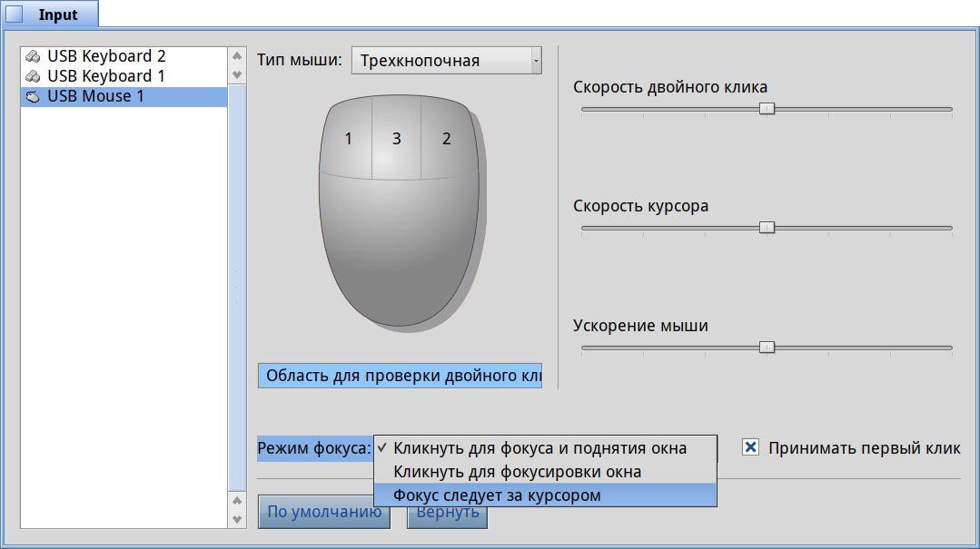Click the Скорость курсора slider handle
This screenshot has height=549, width=980.
[767, 228]
